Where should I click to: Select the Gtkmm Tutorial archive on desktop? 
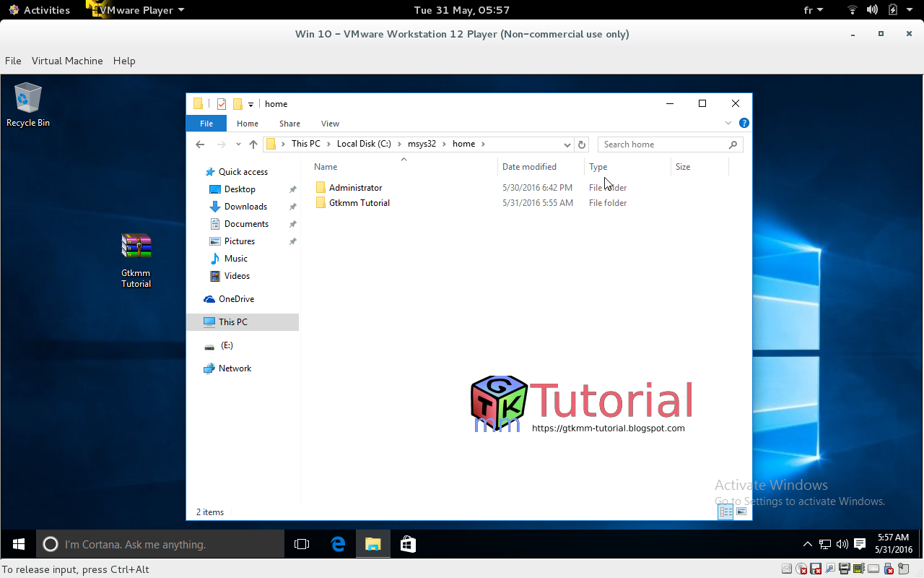(136, 260)
